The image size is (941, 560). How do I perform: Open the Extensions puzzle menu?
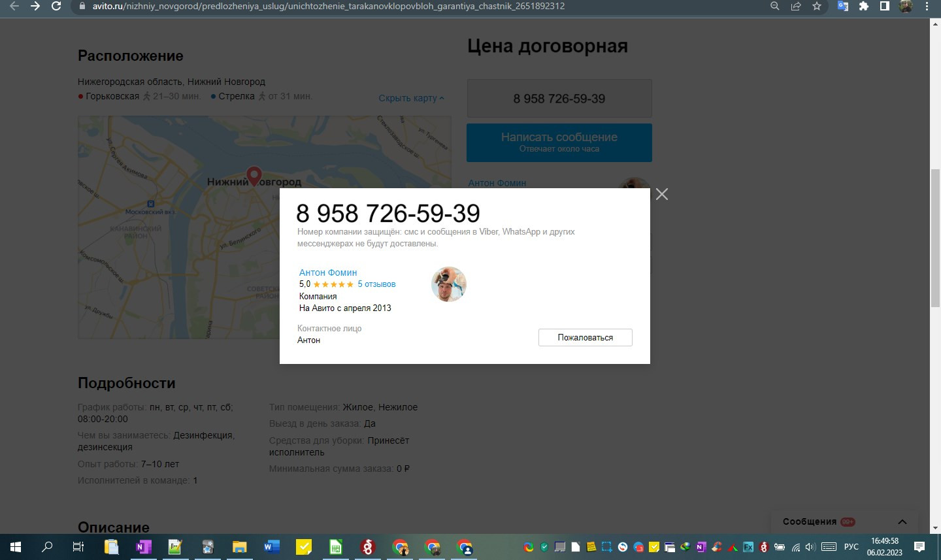pos(864,6)
